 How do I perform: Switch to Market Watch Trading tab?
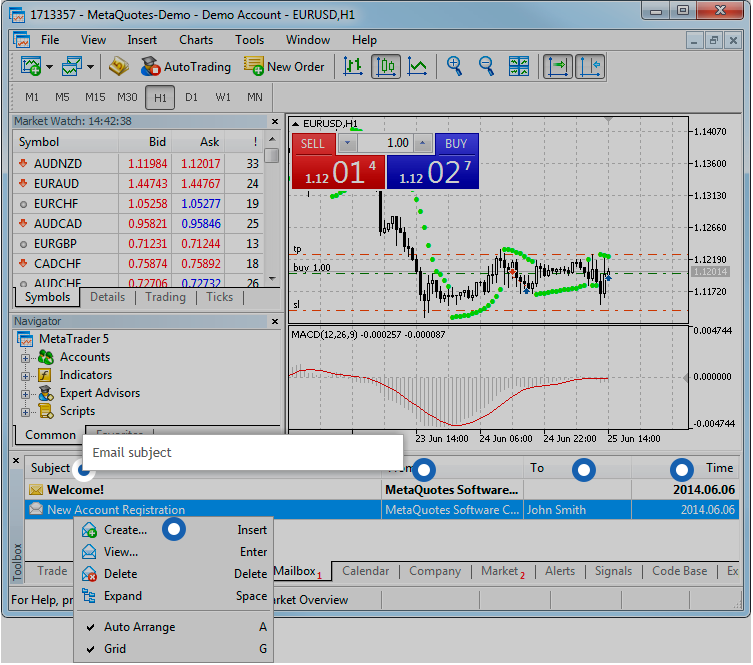pyautogui.click(x=165, y=297)
